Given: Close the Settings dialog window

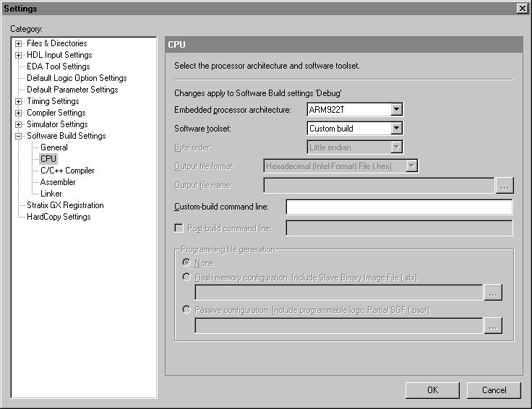Looking at the screenshot, I should [x=522, y=8].
